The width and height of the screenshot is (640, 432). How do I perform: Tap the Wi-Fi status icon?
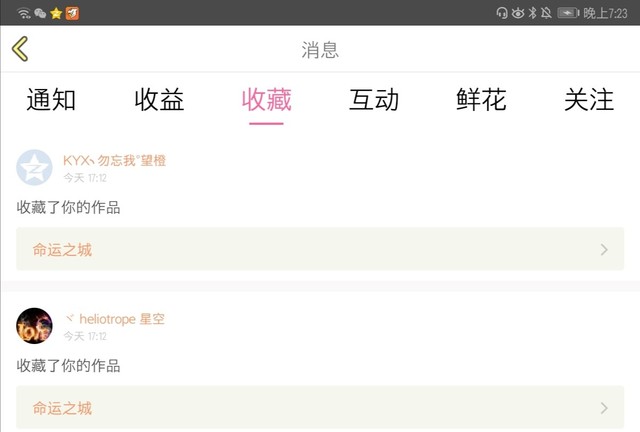24,13
